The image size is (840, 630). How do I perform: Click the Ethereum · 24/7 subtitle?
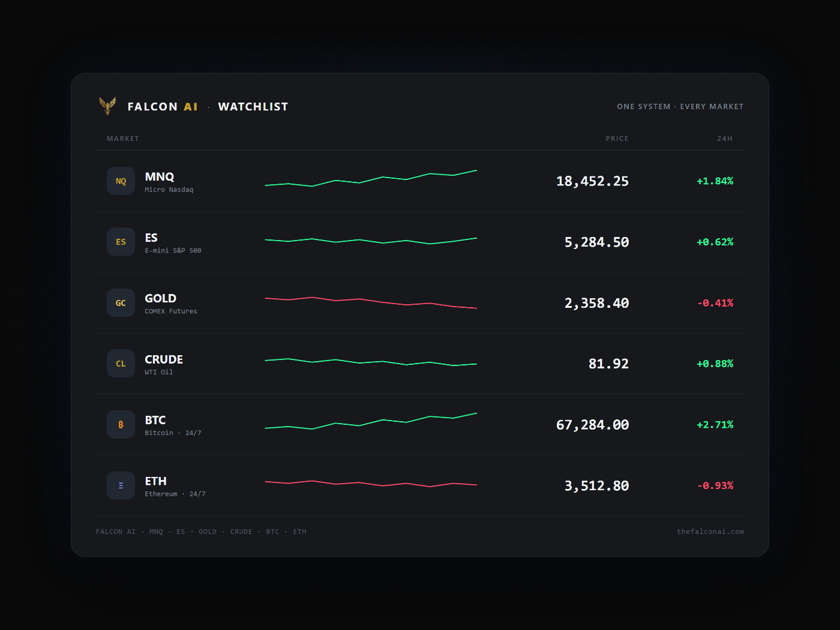(175, 494)
